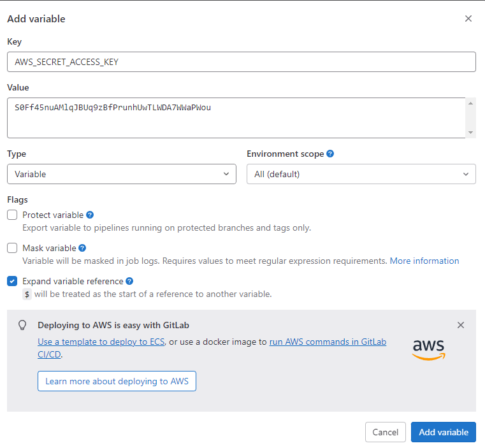The width and height of the screenshot is (485, 448).
Task: Uncheck Expand variable reference
Action: click(x=12, y=281)
